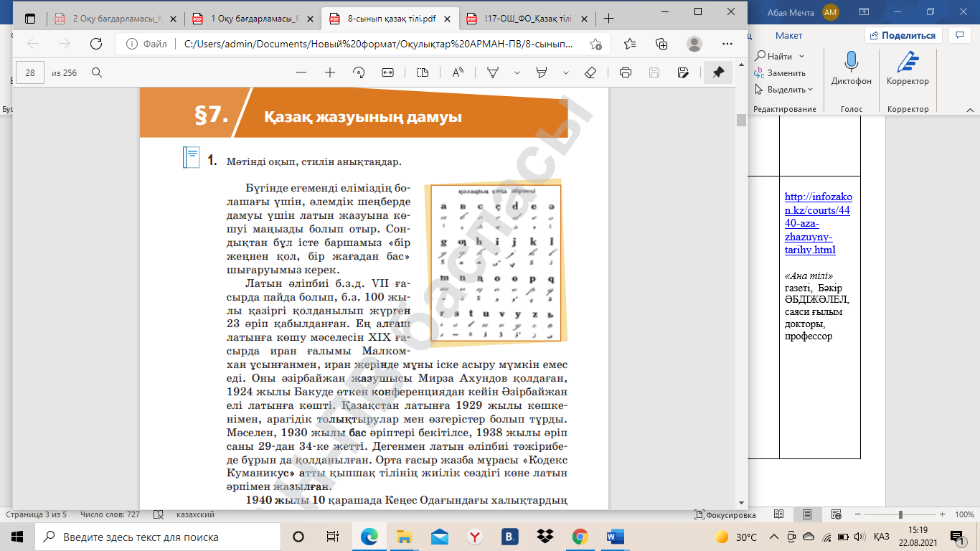
Task: Fit PDF to page width
Action: (x=387, y=72)
